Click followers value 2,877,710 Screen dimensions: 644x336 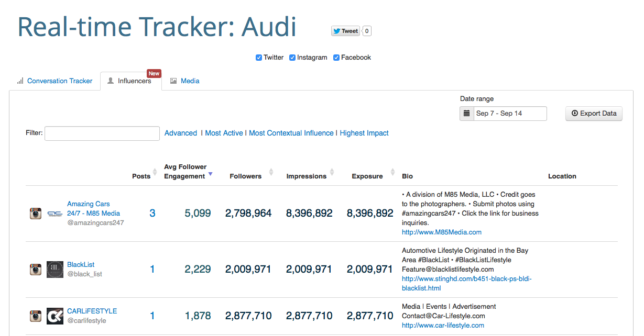coord(248,316)
